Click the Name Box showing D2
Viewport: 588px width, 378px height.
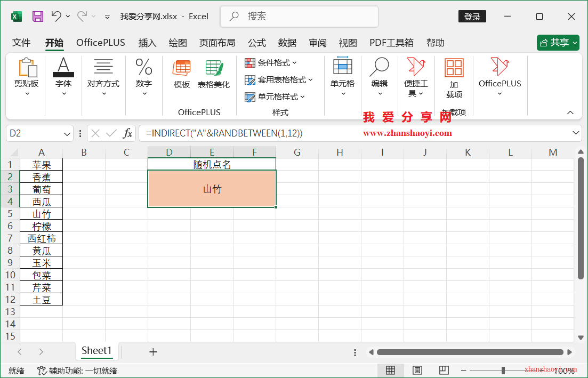point(35,133)
